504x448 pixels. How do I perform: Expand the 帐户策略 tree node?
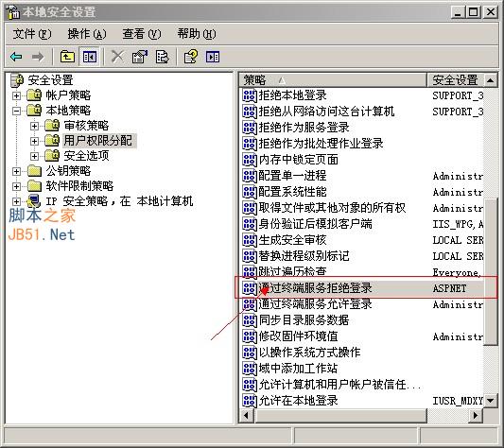(16, 95)
